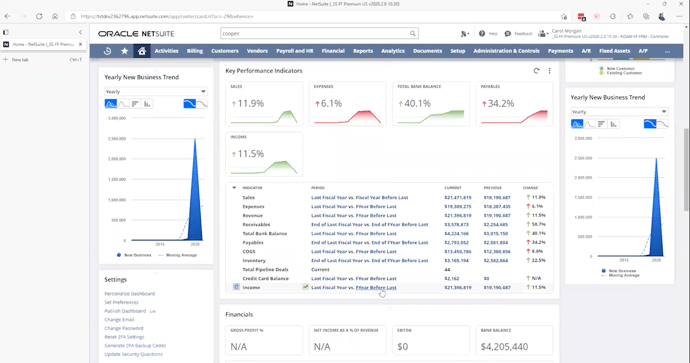690x363 pixels.
Task: Expand the navigation overflow ellipsis
Action: tap(668, 51)
